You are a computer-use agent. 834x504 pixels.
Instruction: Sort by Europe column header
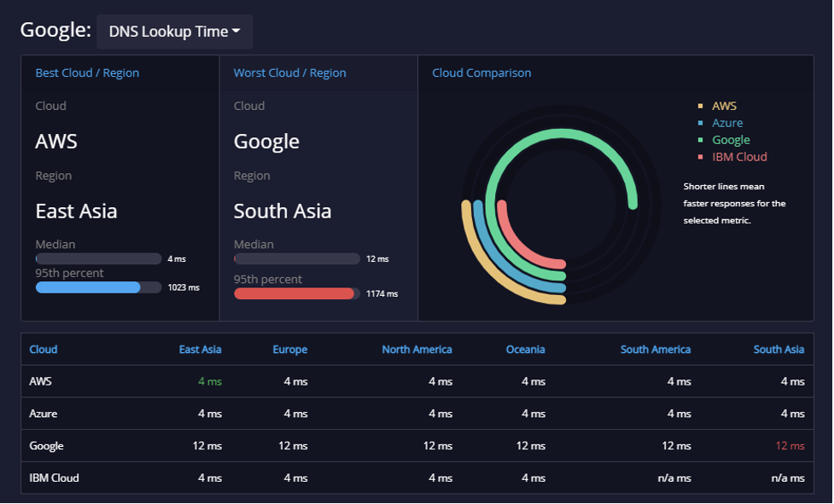[290, 350]
